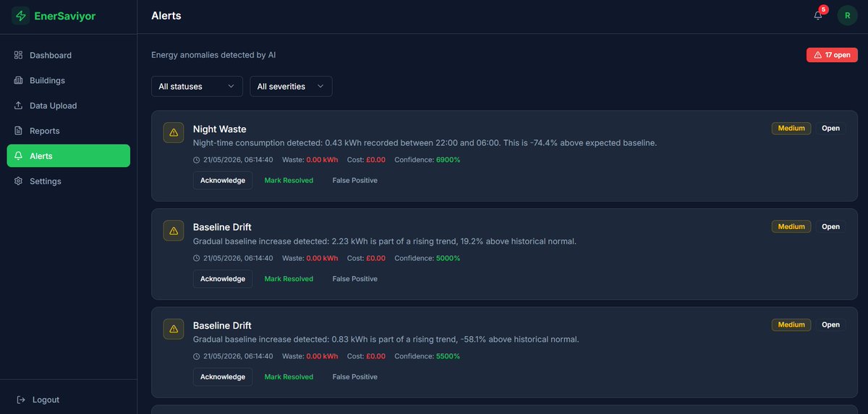The width and height of the screenshot is (868, 414).
Task: Open the Reports section
Action: [x=69, y=131]
